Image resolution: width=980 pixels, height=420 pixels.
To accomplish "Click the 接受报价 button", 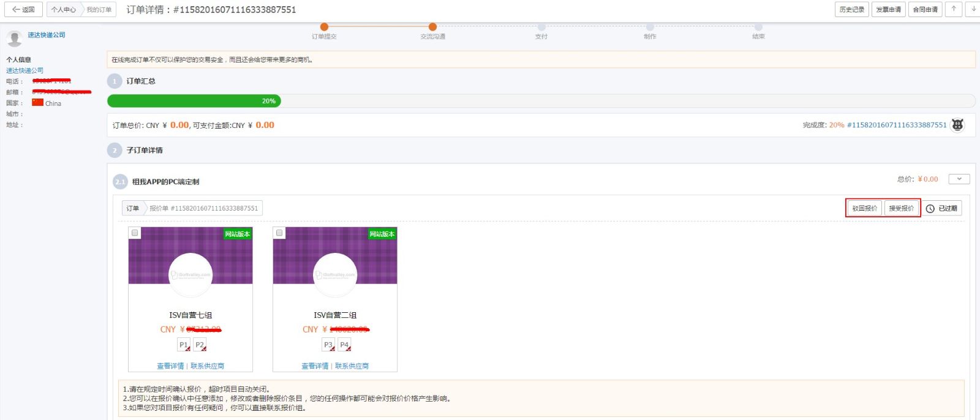I will click(901, 209).
